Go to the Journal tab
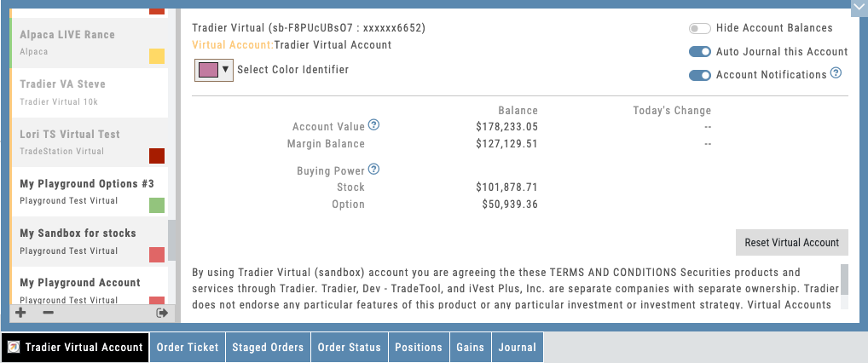868x363 pixels. [x=518, y=348]
